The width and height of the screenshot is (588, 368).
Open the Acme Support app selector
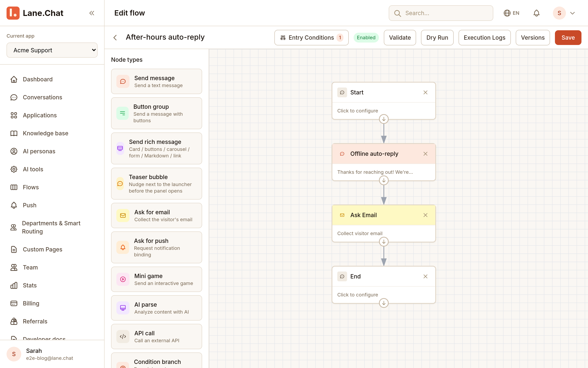(52, 50)
